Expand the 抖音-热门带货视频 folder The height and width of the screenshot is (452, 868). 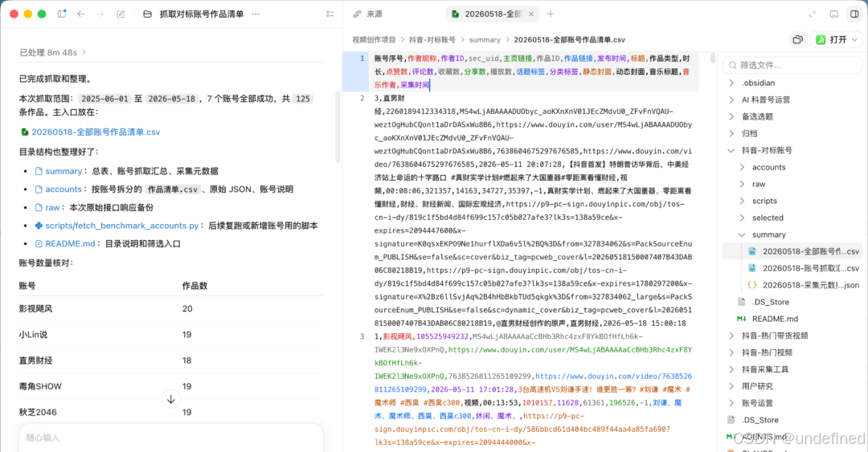click(731, 336)
